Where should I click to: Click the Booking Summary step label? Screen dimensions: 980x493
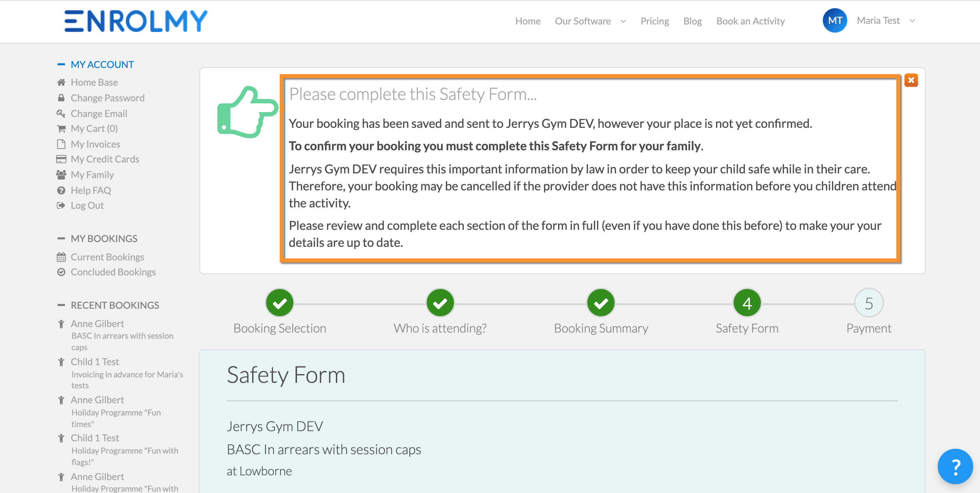(x=601, y=328)
